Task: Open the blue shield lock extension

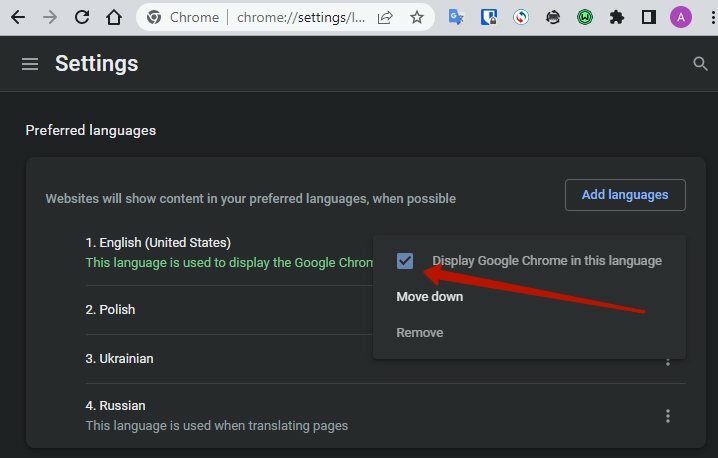Action: [x=489, y=17]
